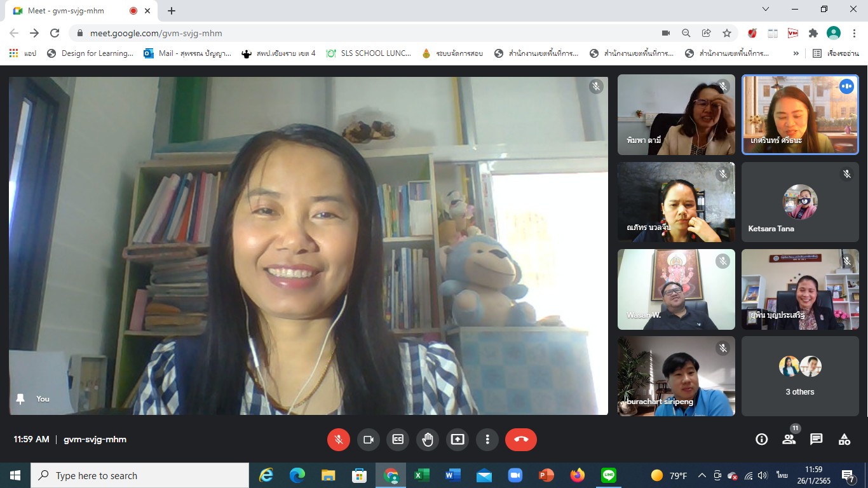
Task: Open the Chrome tab search dropdown
Action: [x=766, y=10]
